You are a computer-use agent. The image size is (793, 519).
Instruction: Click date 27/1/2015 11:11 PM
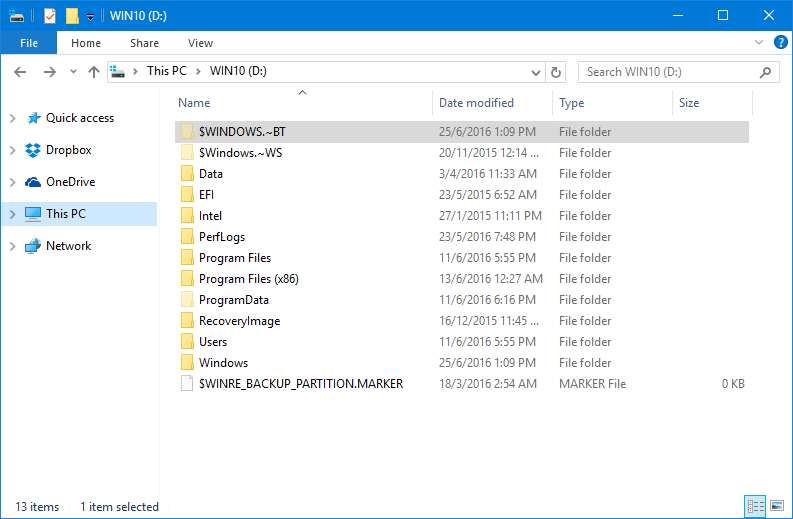[490, 216]
